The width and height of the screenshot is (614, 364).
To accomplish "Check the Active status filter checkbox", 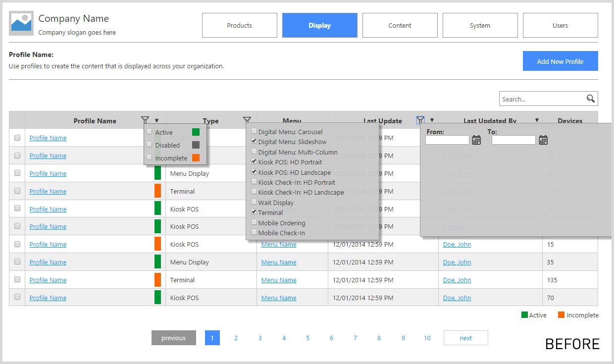I will click(x=150, y=132).
